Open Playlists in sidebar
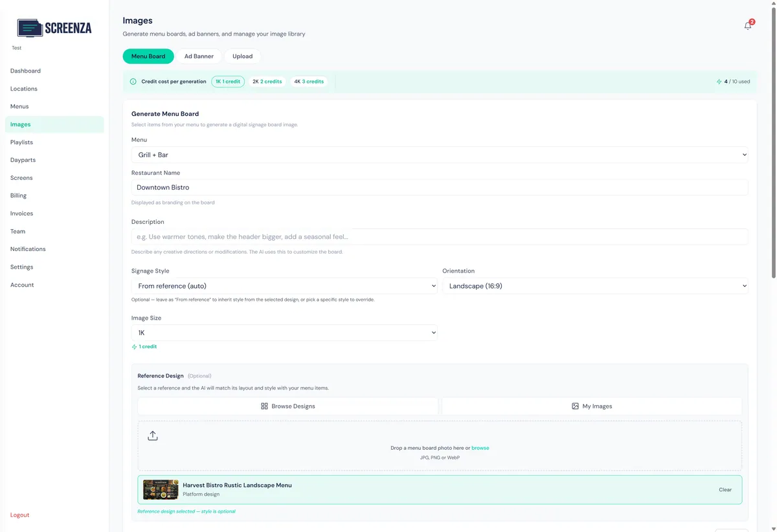Viewport: 777px width, 532px height. click(x=54, y=142)
